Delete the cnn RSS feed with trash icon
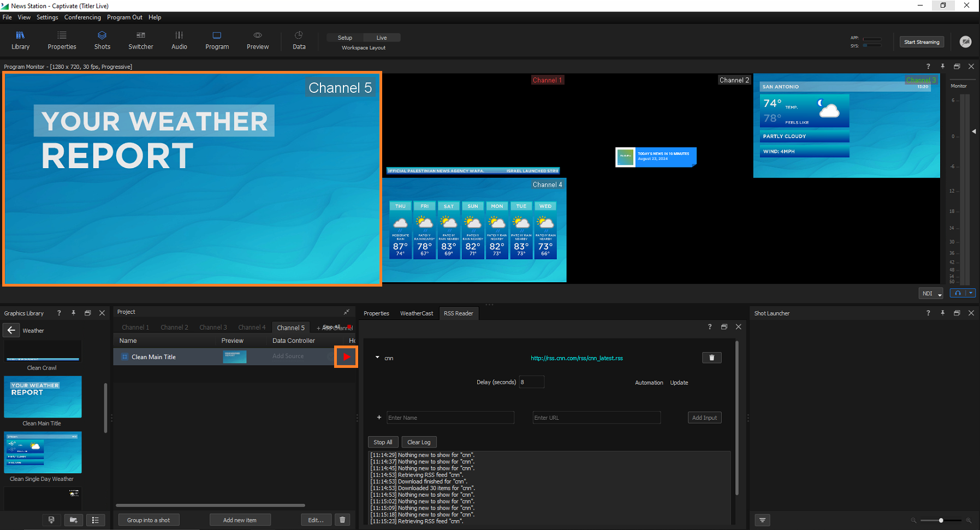This screenshot has width=980, height=530. (711, 358)
